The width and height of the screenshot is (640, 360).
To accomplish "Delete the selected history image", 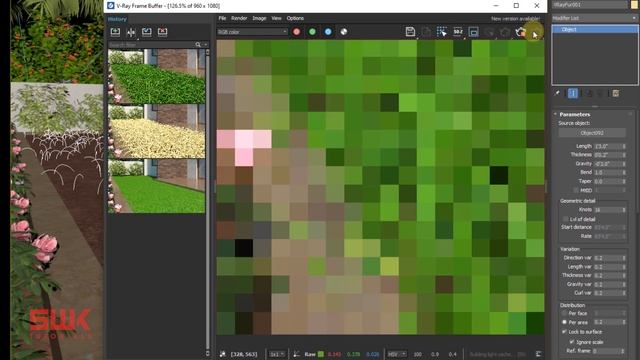I will point(162,32).
